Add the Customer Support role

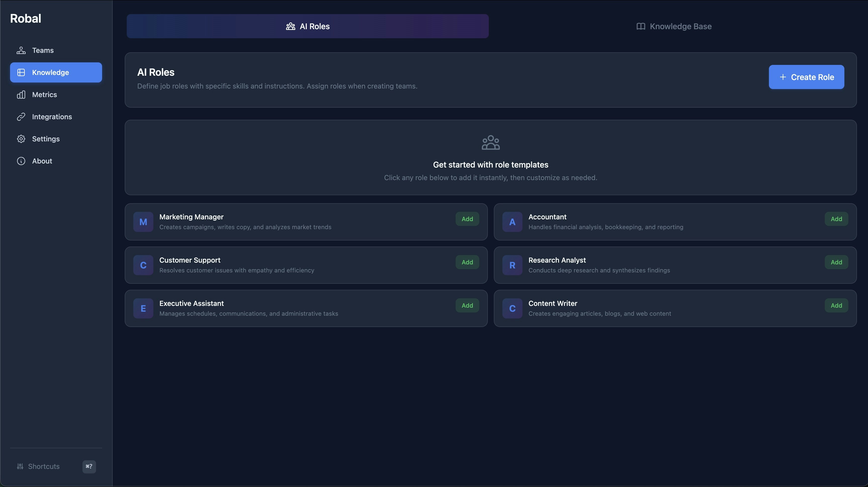point(467,262)
